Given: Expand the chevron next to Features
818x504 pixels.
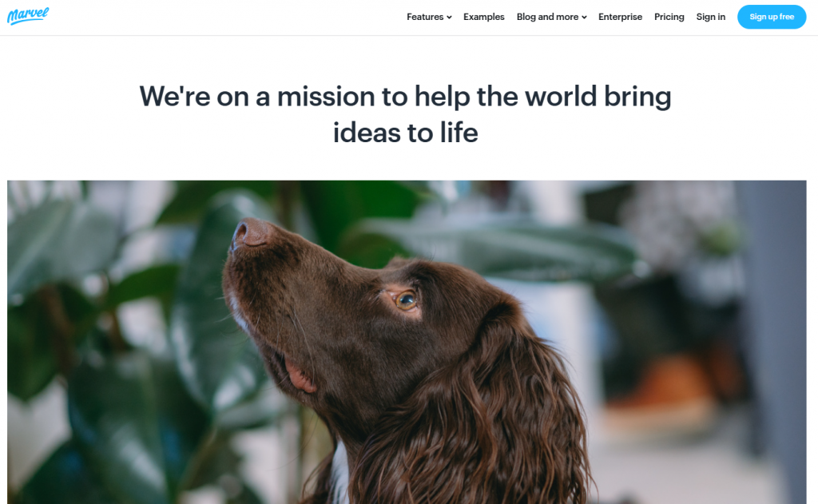Looking at the screenshot, I should pos(449,18).
